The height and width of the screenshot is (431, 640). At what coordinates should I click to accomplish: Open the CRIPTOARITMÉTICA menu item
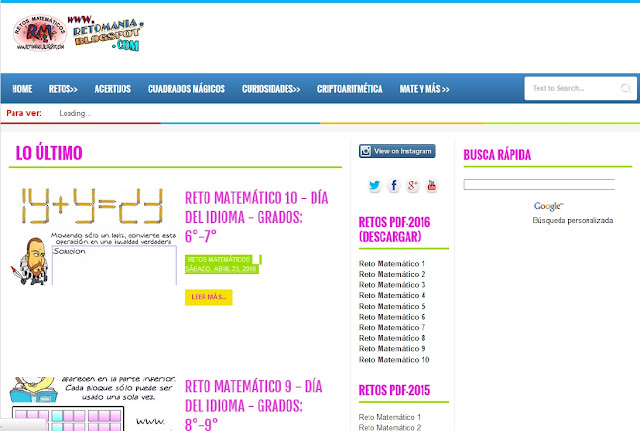350,89
